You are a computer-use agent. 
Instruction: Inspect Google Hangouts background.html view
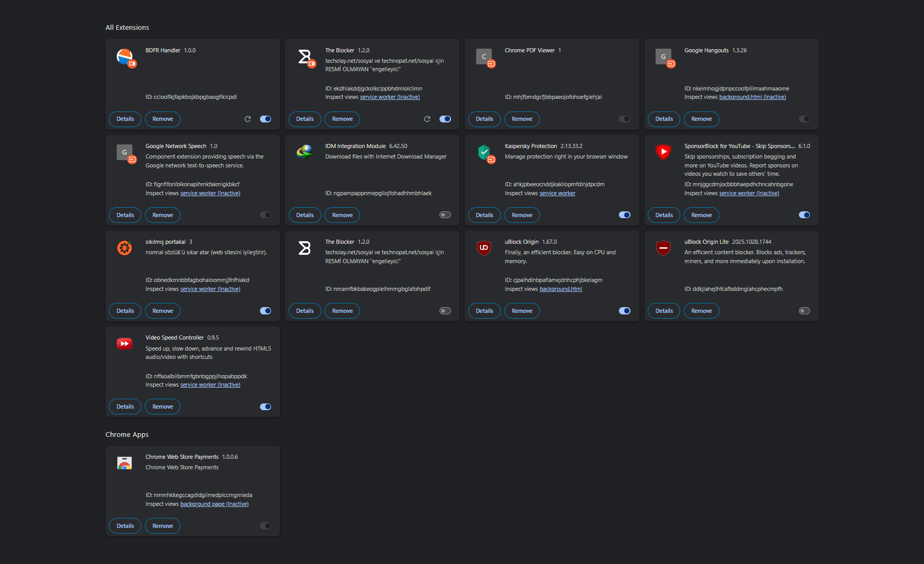pos(752,97)
